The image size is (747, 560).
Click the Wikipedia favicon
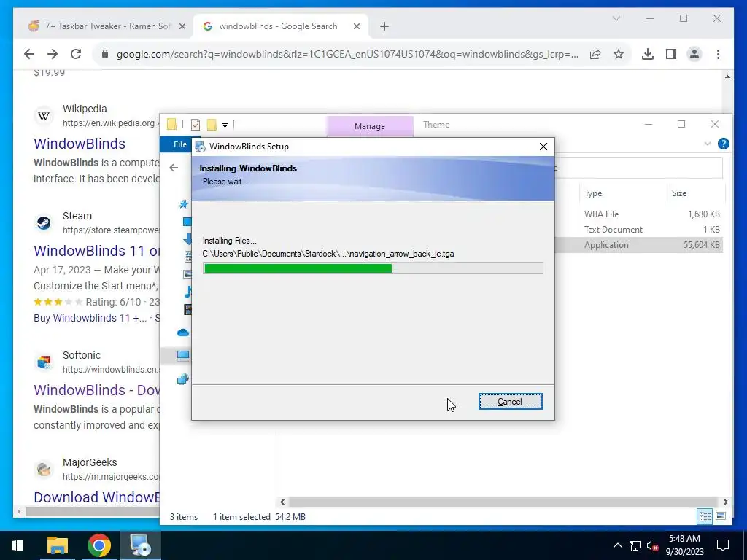tap(43, 116)
